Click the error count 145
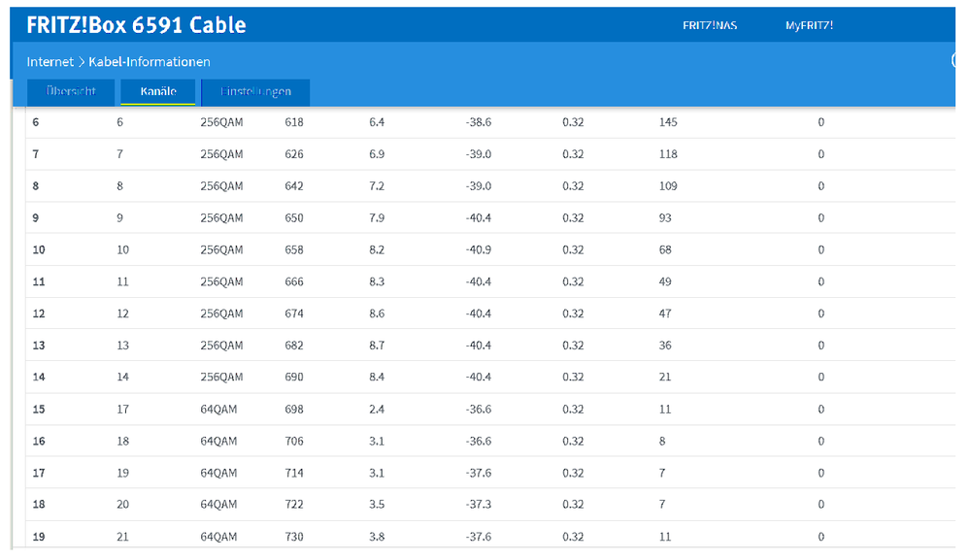Screen dimensions: 970x560 point(668,122)
